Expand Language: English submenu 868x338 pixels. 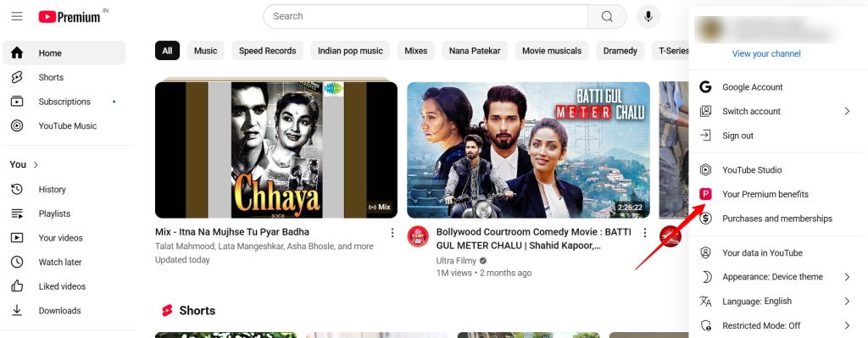point(778,301)
